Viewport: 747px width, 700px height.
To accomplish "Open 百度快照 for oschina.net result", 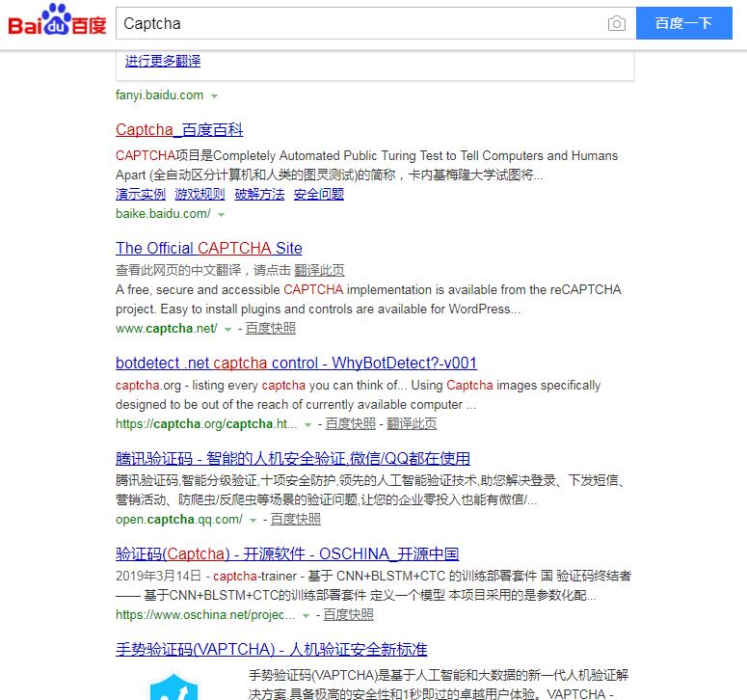I will click(348, 615).
